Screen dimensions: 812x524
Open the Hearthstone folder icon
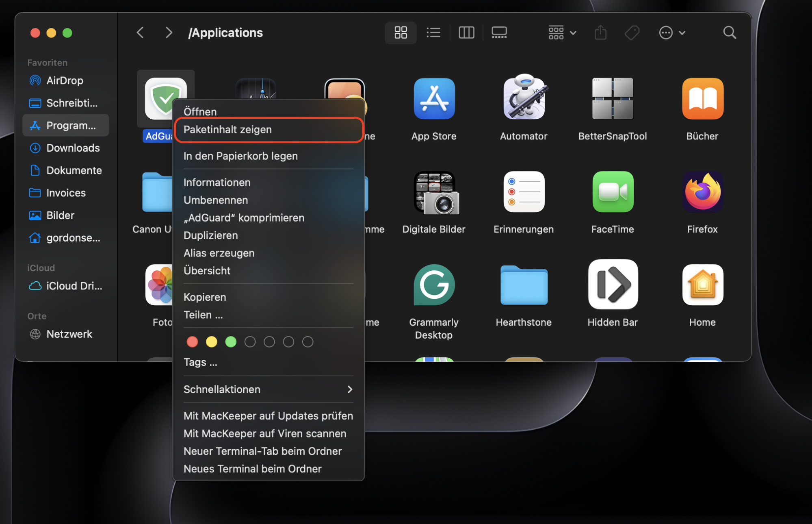point(524,285)
